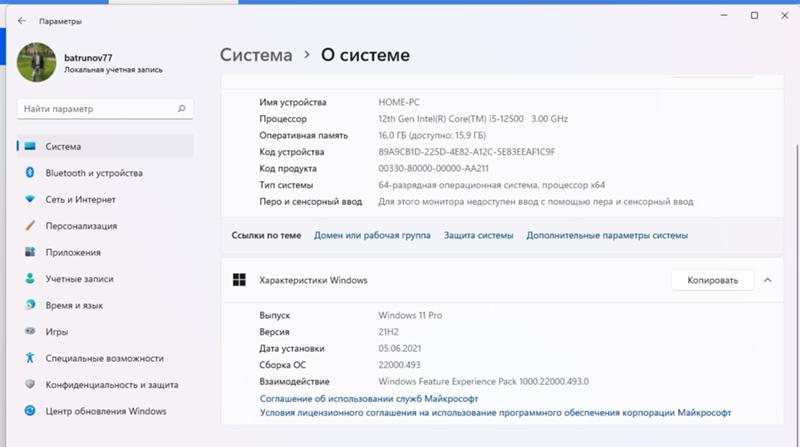Click username 'batrunov77'

tap(88, 58)
